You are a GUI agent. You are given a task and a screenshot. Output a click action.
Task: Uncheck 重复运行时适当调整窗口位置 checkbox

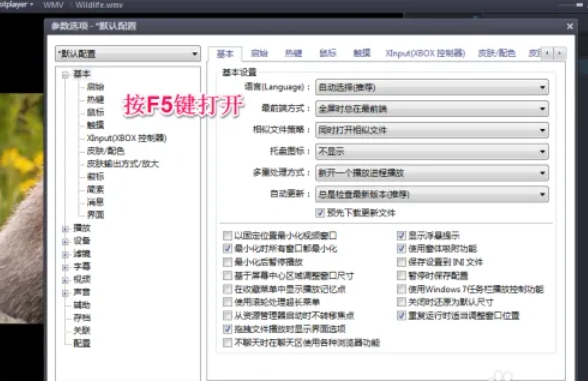coord(401,315)
